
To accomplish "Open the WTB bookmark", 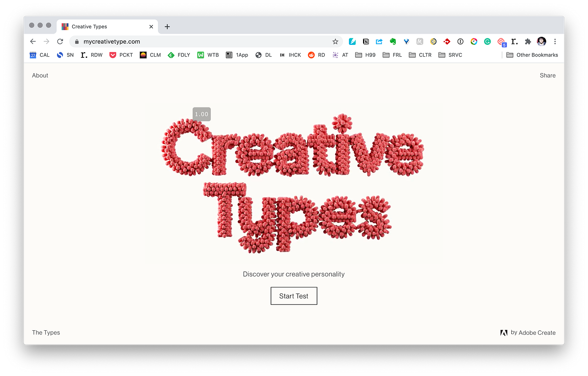I will point(208,55).
